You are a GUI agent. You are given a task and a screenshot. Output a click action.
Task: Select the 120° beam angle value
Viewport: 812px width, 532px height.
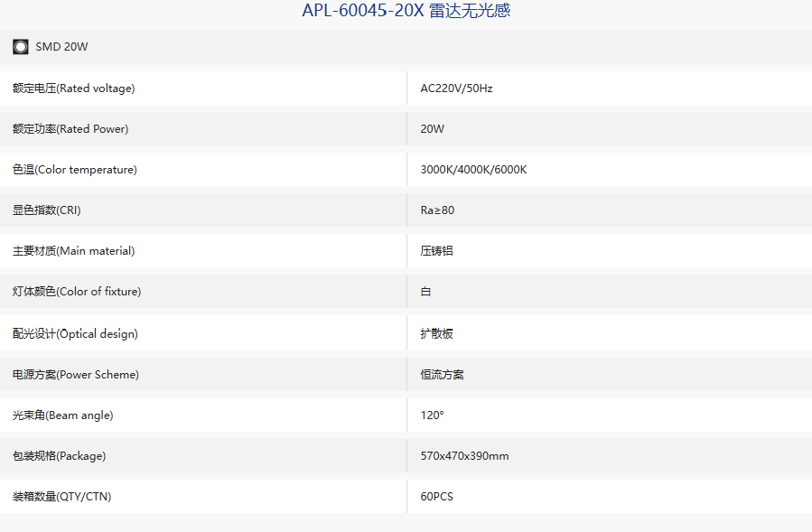[x=432, y=415]
